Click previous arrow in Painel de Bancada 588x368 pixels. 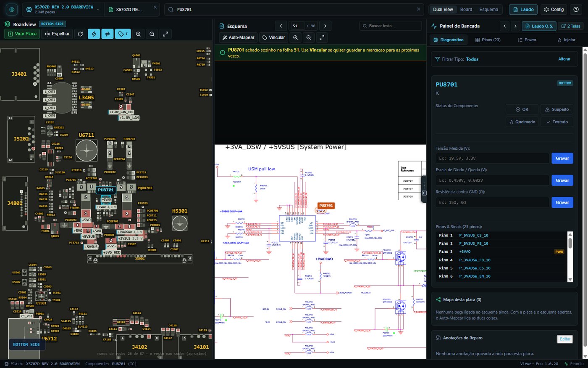(x=505, y=26)
